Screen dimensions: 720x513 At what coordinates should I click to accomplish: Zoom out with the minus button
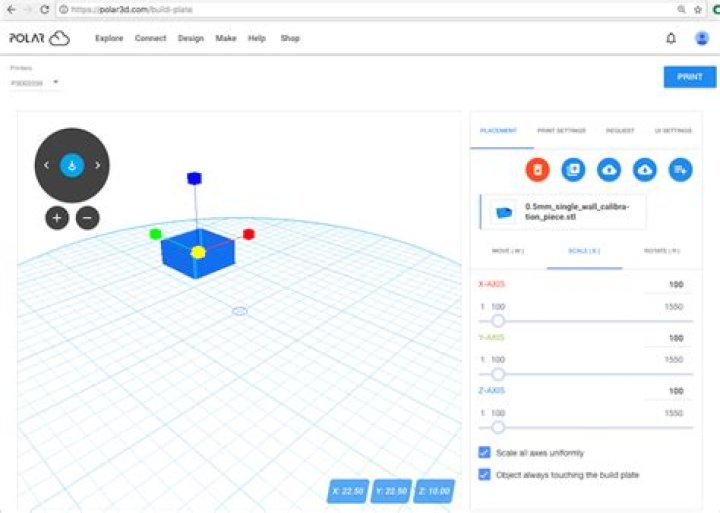click(x=88, y=217)
